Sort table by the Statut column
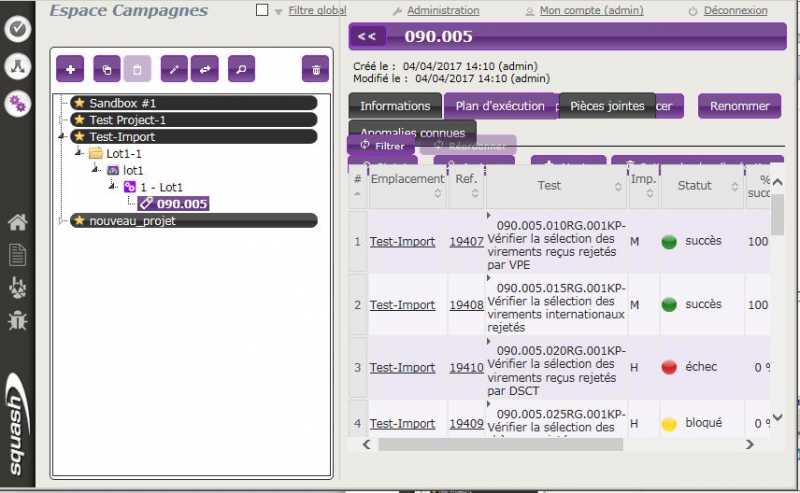Viewport: 800px width, 493px height. [695, 186]
